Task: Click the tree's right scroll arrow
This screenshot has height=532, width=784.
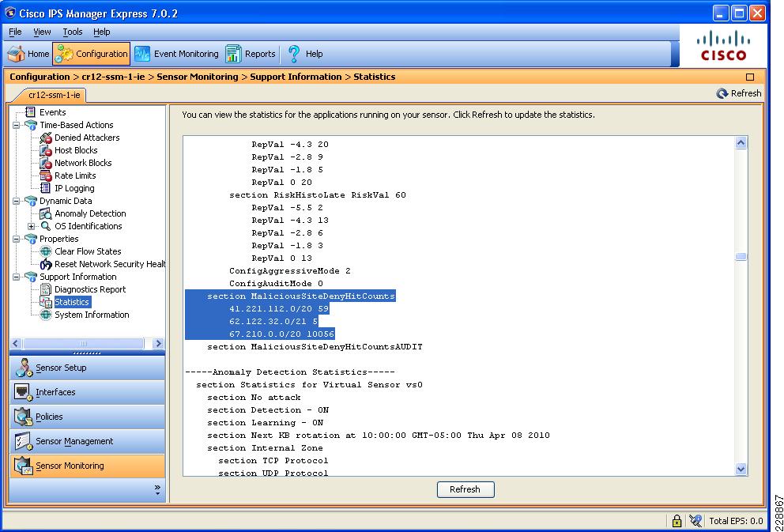Action: (159, 344)
